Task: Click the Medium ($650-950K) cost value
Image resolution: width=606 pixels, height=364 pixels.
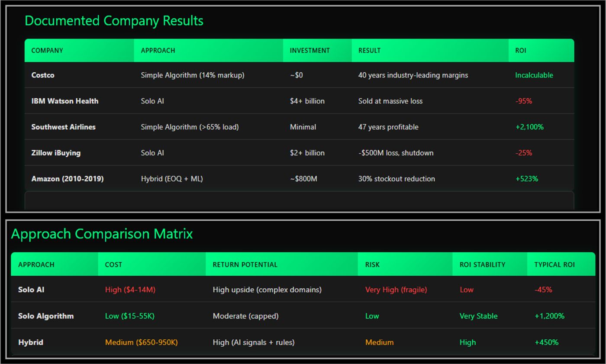Action: 141,342
